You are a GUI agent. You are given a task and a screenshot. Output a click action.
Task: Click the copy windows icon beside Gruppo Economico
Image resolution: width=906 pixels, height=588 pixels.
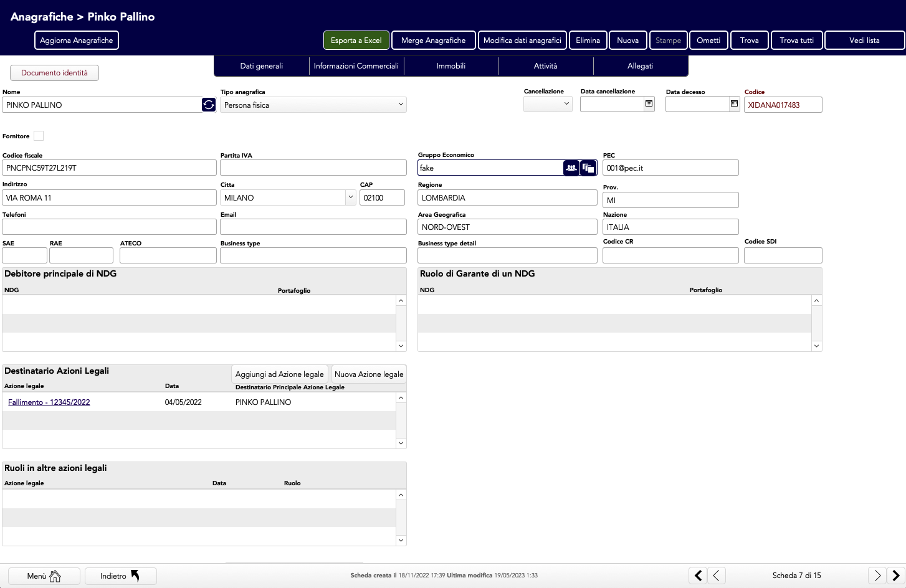[x=588, y=168]
